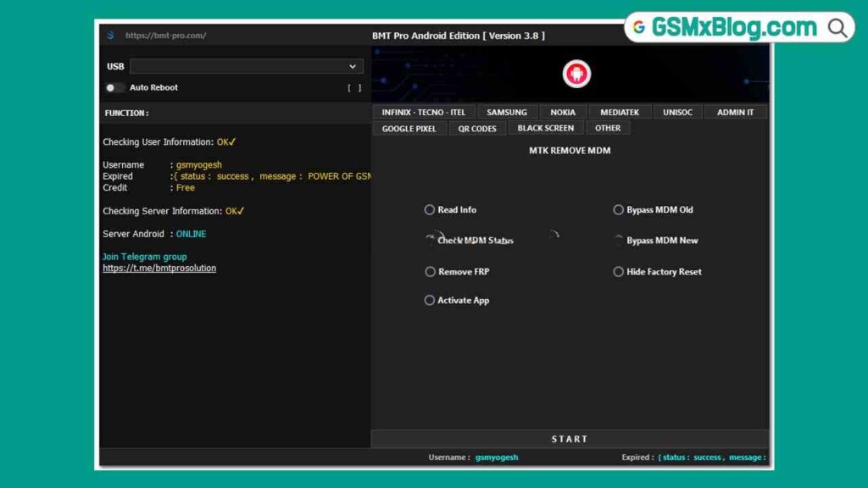868x488 pixels.
Task: Click the Join Telegram group text
Action: pos(144,257)
